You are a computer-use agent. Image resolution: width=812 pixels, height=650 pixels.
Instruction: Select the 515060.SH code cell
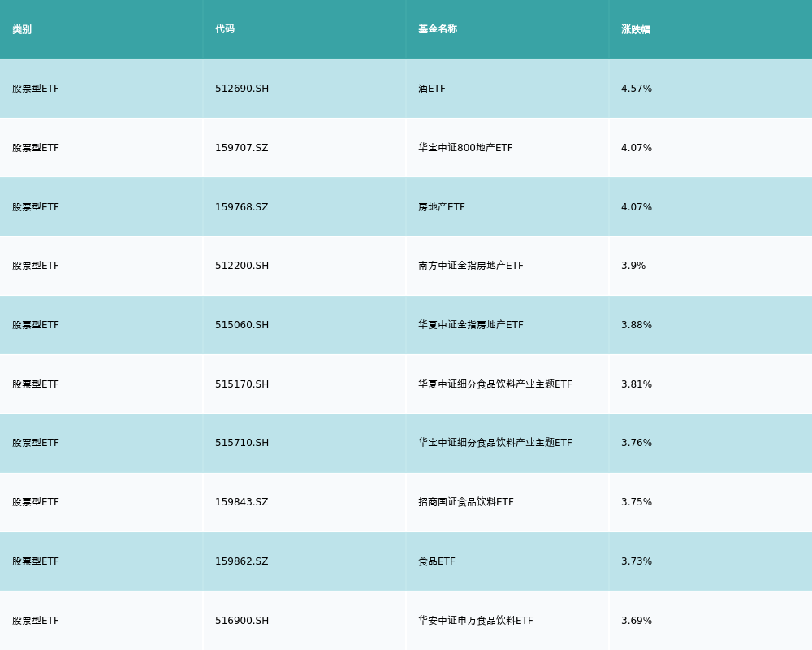[x=242, y=325]
